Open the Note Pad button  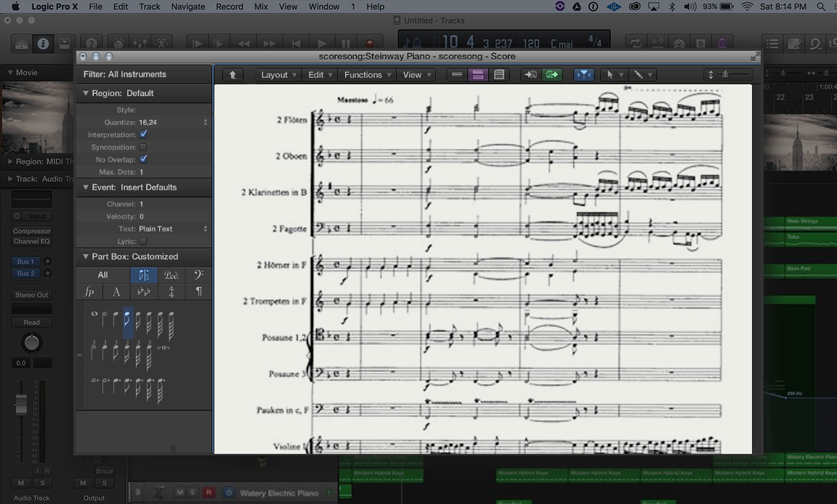tap(793, 44)
